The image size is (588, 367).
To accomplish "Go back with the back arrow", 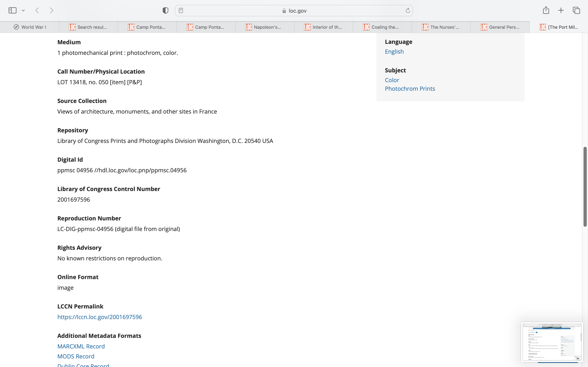I will (x=37, y=10).
